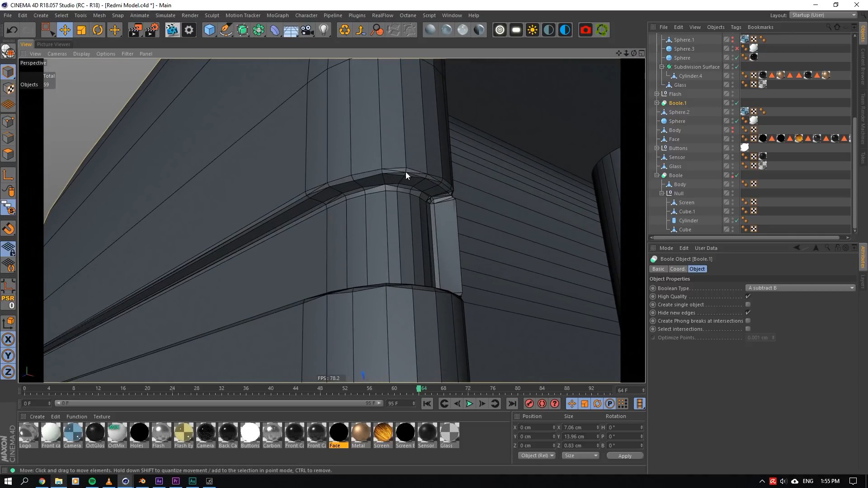Expand the Buttons null in object tree
Viewport: 868px width, 488px height.
point(657,148)
